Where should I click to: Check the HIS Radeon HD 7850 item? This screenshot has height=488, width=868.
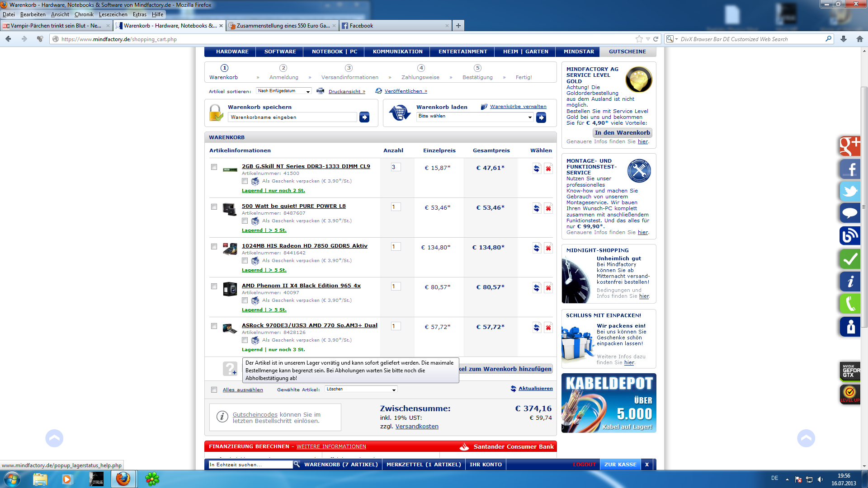click(x=214, y=247)
